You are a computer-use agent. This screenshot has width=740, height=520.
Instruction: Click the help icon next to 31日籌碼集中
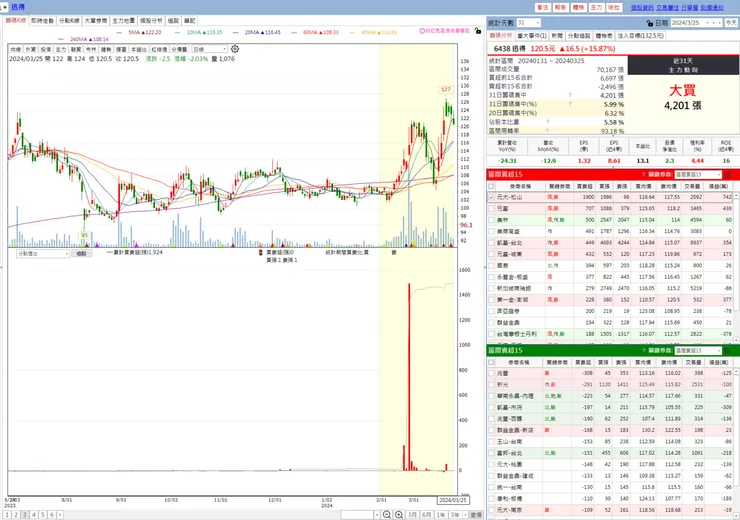coord(570,95)
